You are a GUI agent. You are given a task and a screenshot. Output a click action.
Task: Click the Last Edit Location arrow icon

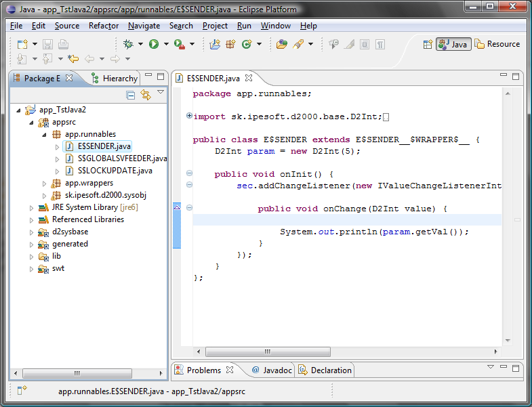pyautogui.click(x=73, y=59)
